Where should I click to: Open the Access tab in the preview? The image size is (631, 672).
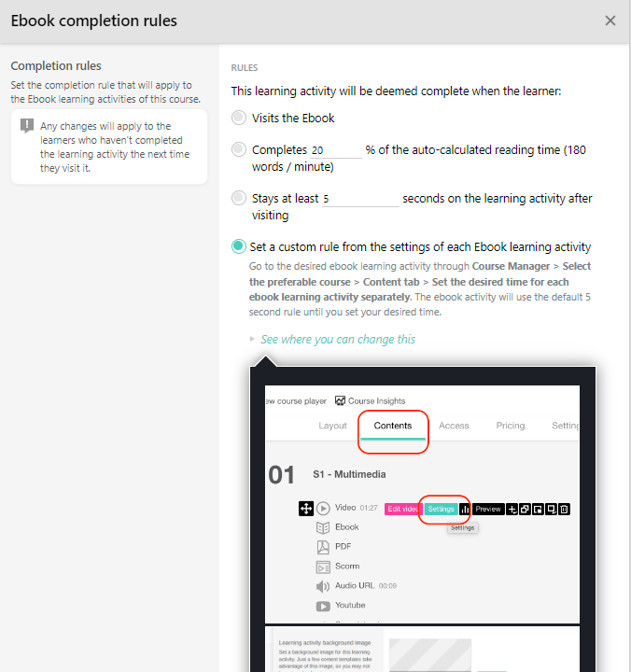pyautogui.click(x=454, y=426)
